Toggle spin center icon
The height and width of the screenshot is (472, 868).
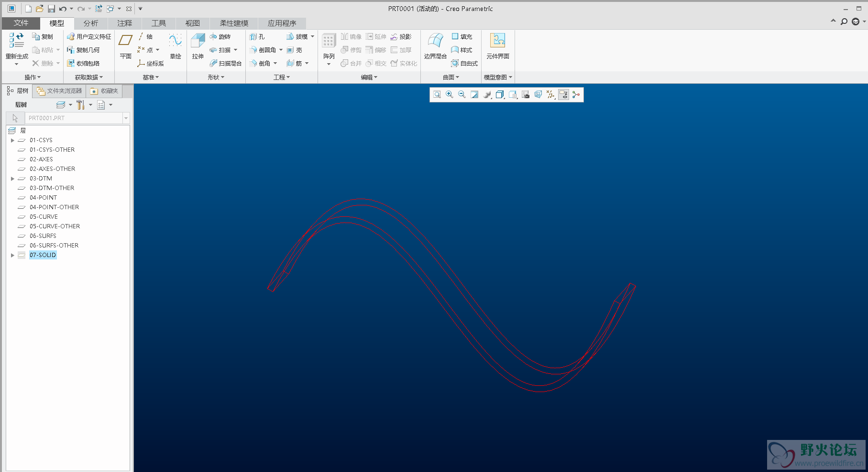tap(576, 95)
